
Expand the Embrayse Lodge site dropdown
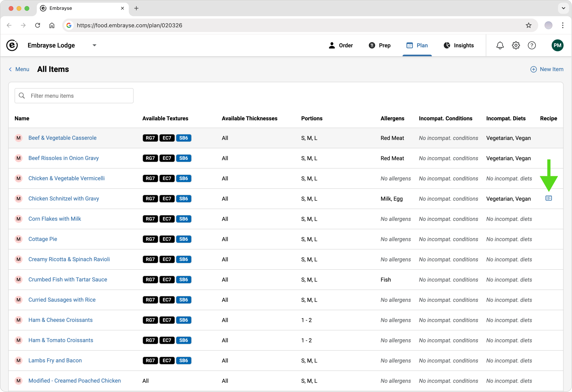(x=94, y=45)
